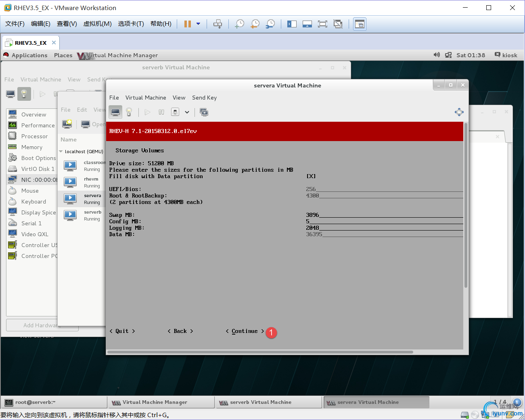Screen dimensions: 525x420
Task: Click VMware console view icon in toolbar
Action: (360, 24)
